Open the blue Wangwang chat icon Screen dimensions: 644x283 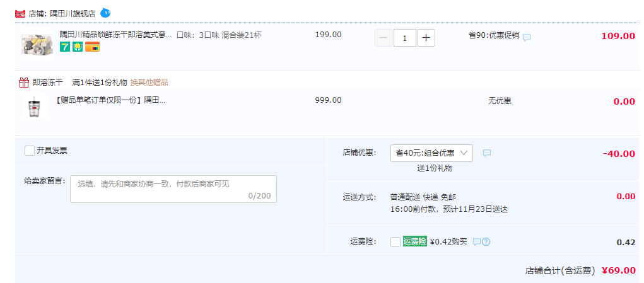105,13
